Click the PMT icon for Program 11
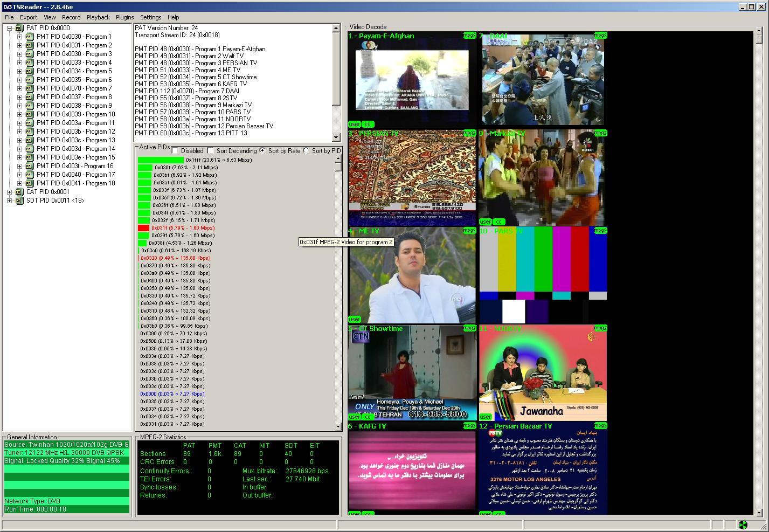The height and width of the screenshot is (532, 769). coord(30,123)
